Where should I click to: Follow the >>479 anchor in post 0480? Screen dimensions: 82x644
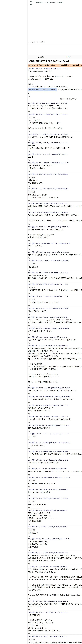point(32,287)
